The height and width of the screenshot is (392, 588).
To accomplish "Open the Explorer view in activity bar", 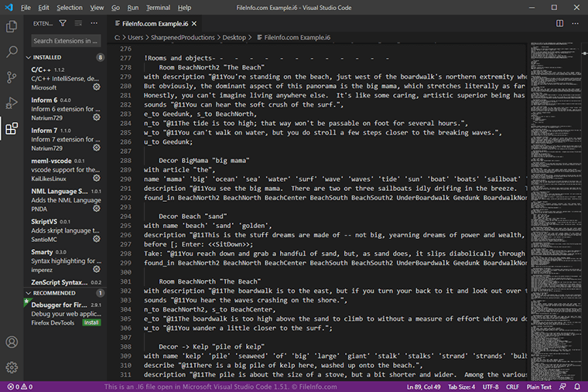I will click(x=12, y=26).
